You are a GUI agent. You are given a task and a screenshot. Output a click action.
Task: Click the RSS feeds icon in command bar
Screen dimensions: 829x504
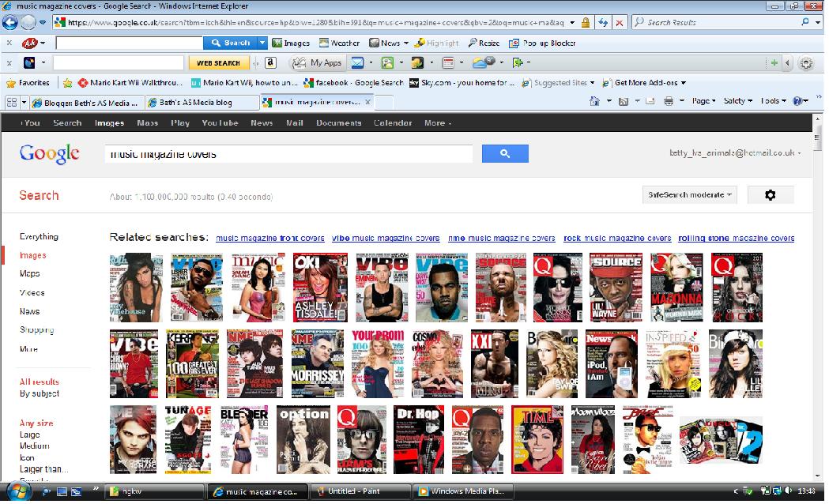tap(624, 101)
